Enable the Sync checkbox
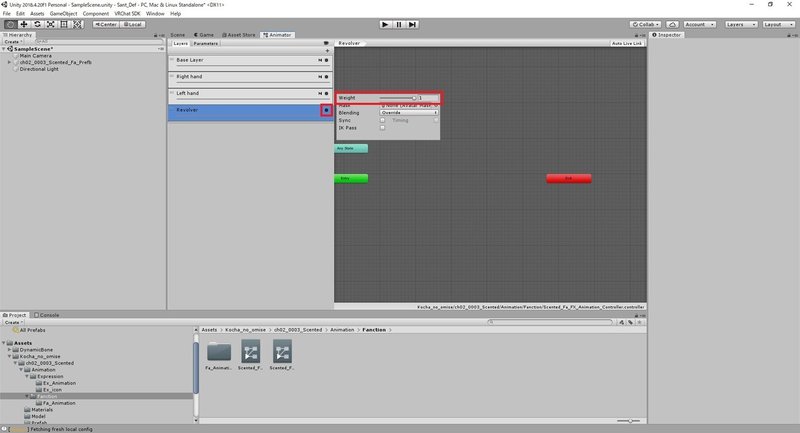This screenshot has width=800, height=433. tap(382, 120)
